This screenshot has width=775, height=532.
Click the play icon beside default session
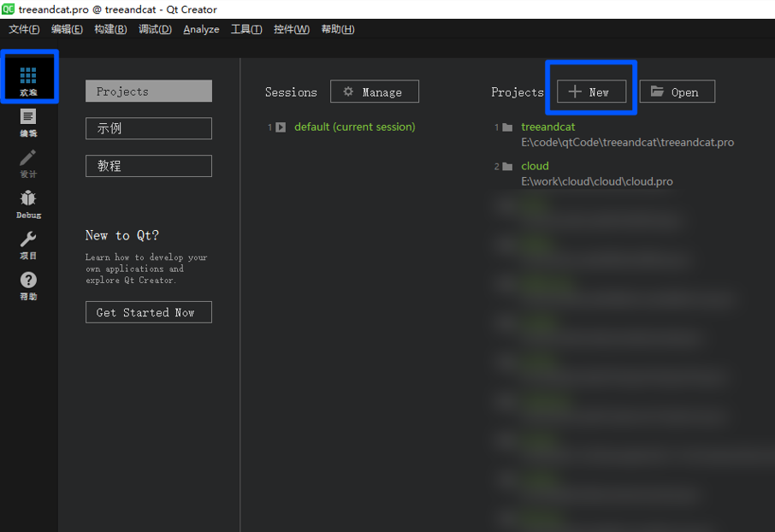pyautogui.click(x=281, y=127)
